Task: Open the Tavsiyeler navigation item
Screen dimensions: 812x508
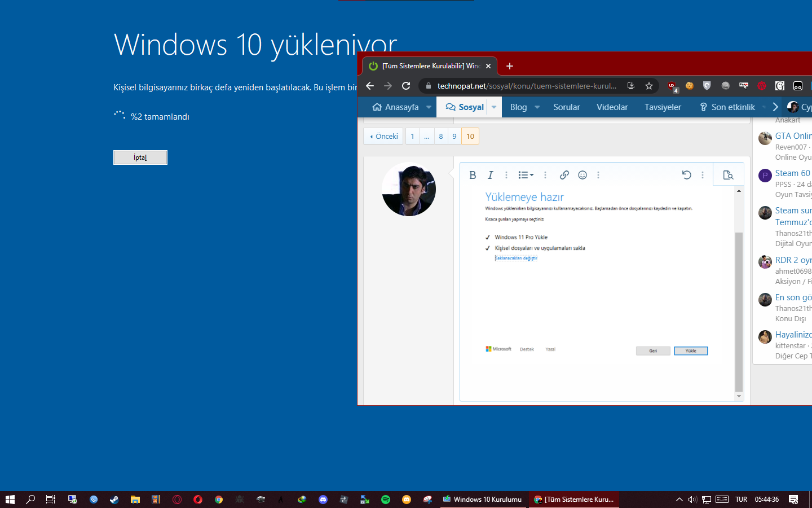Action: (x=663, y=107)
